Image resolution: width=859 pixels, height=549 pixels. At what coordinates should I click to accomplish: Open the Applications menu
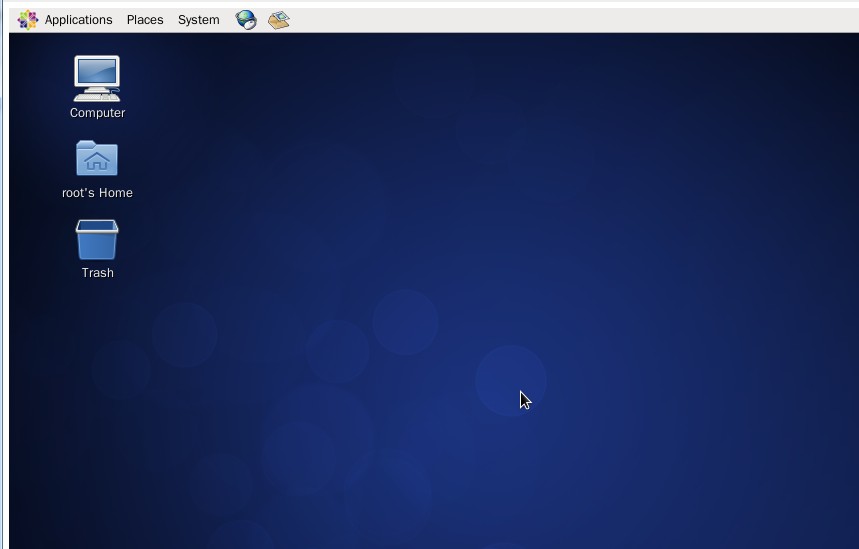78,20
